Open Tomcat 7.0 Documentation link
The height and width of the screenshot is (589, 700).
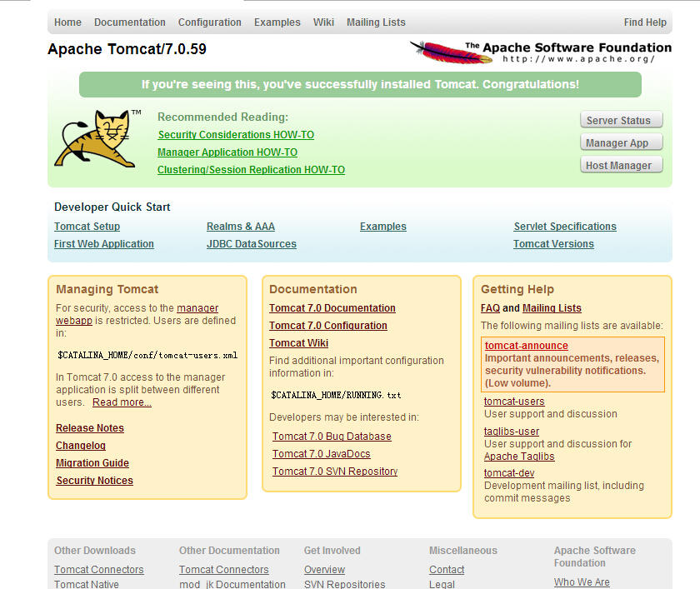[x=332, y=308]
